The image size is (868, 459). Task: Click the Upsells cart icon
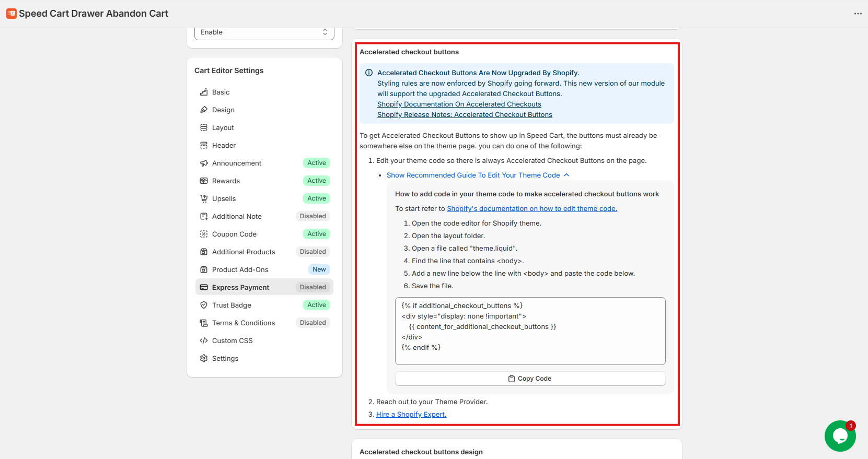click(x=204, y=199)
